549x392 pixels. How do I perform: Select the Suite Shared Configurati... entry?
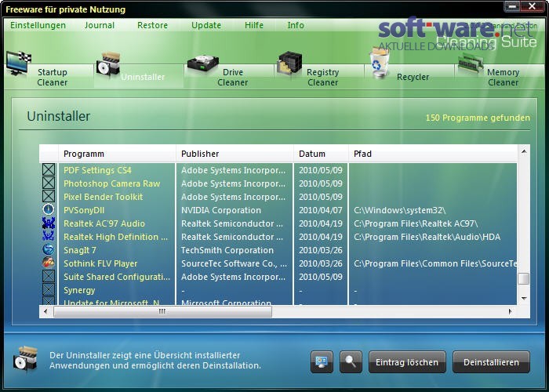click(x=117, y=277)
